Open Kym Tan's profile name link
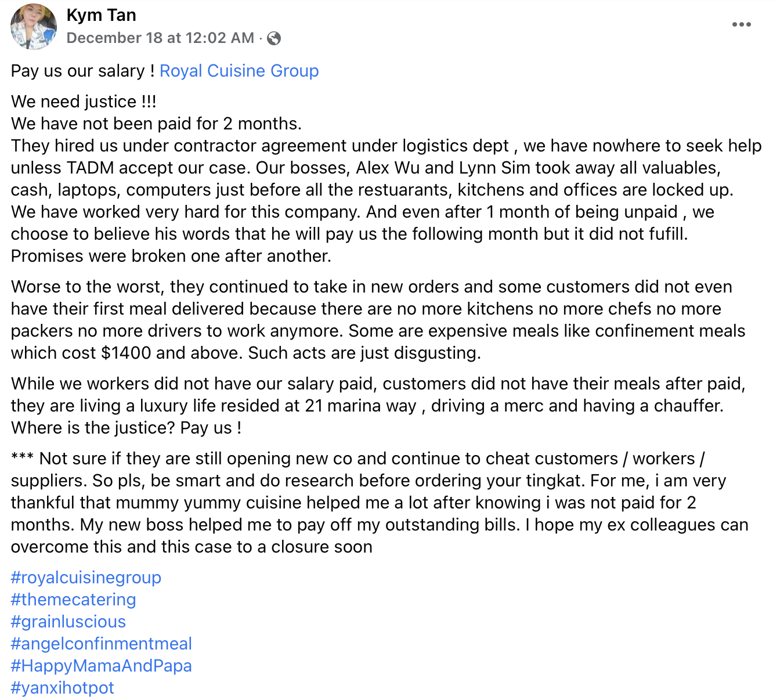 (102, 15)
